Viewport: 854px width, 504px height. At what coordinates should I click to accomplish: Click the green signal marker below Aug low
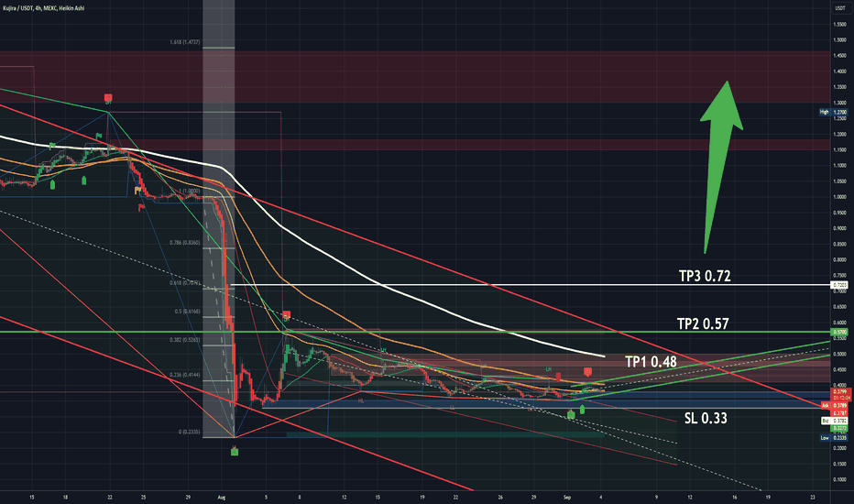click(235, 451)
